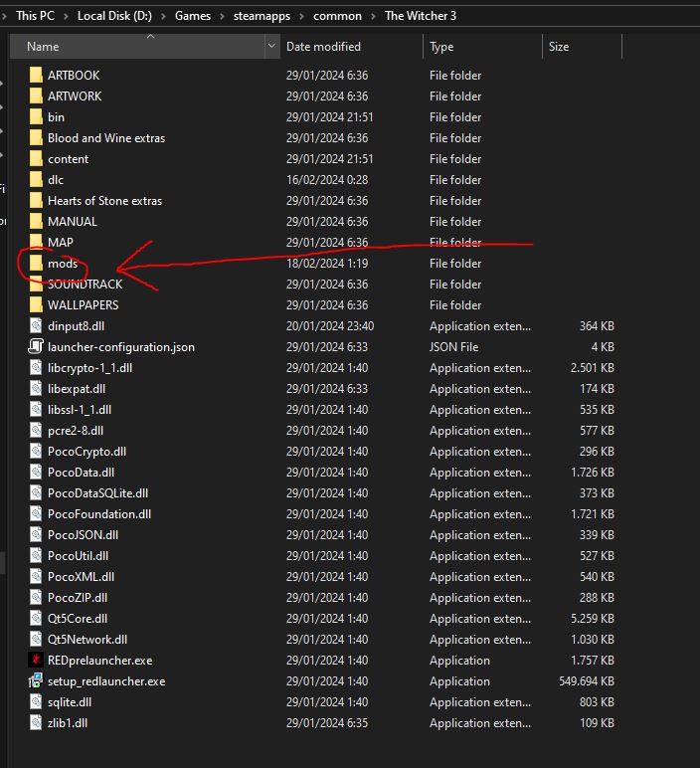Expand breadcrumb chevron after common
Image resolution: width=700 pixels, height=768 pixels.
tap(373, 16)
